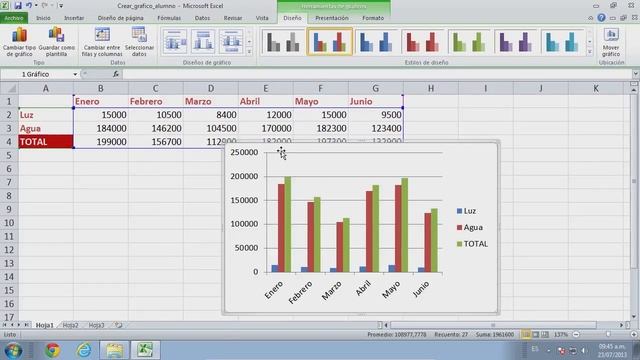Screen dimensions: 640x360
Task: Switch to Inicio tab
Action: point(43,18)
